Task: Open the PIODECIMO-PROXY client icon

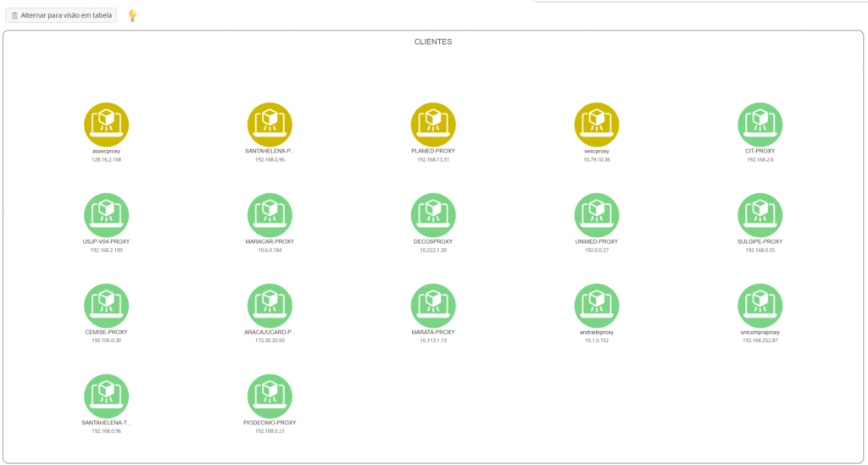Action: pos(270,396)
